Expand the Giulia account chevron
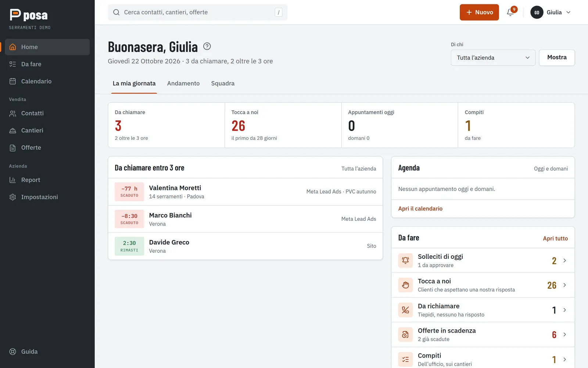The image size is (588, 368). [569, 13]
